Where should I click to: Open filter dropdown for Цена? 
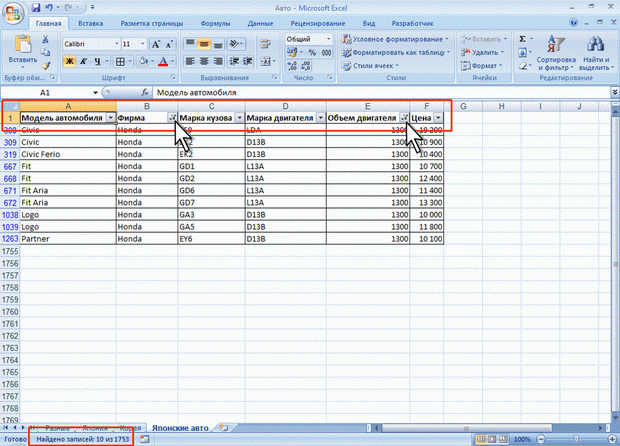tap(438, 118)
